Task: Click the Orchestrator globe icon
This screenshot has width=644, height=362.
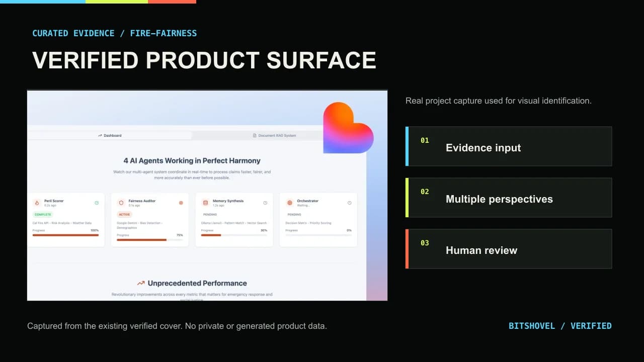Action: [290, 203]
